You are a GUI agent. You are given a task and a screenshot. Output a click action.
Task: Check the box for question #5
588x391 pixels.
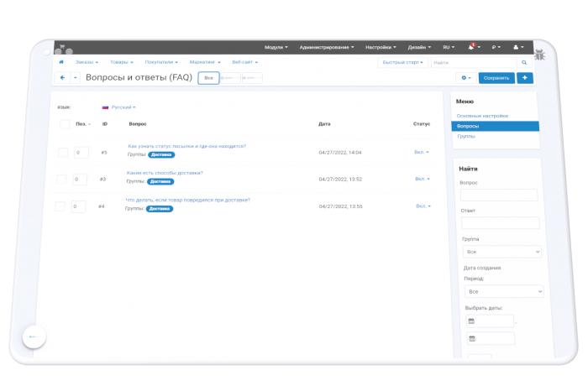63,153
